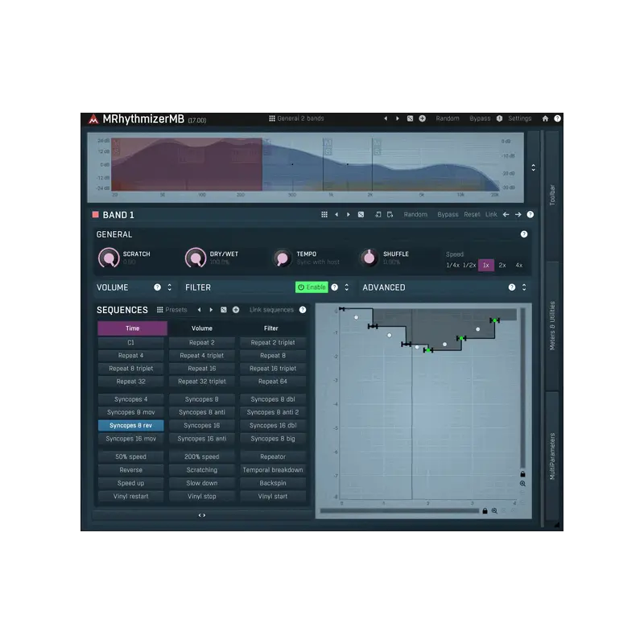
Task: Expand spectrum display using up-down arrows
Action: 533,167
